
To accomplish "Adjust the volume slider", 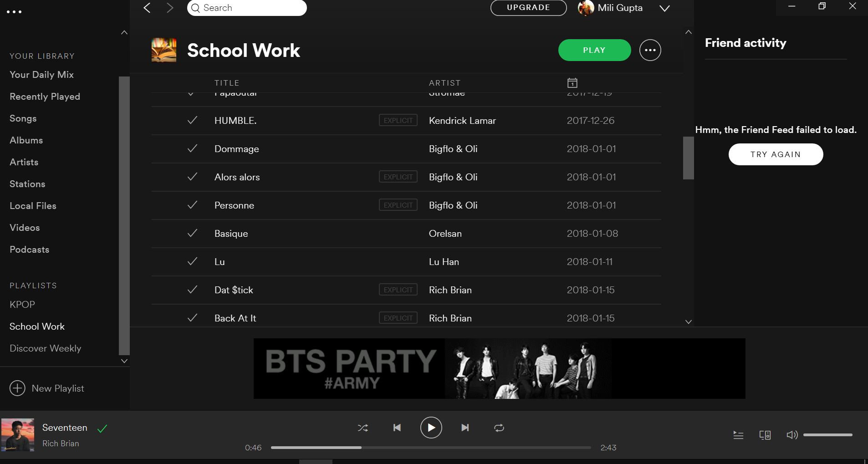I will [827, 435].
